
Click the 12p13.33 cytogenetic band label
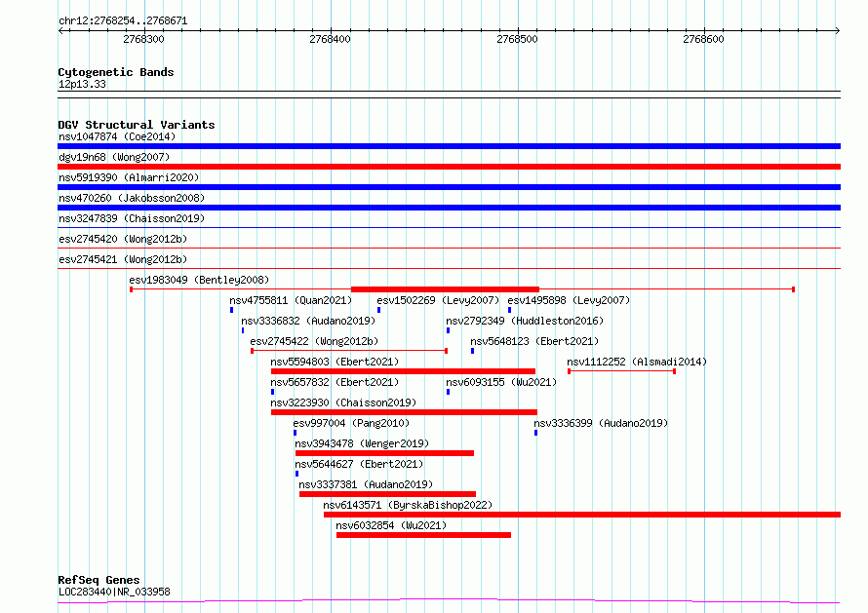pos(82,84)
